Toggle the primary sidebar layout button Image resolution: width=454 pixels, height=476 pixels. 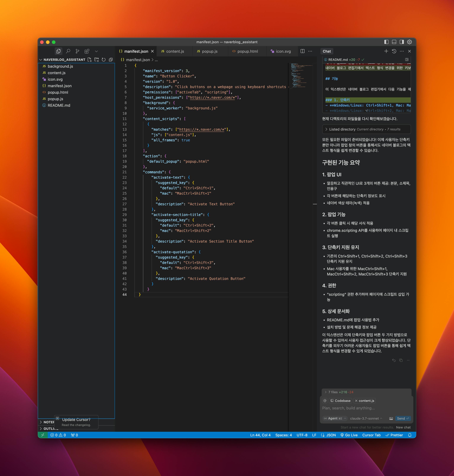(x=386, y=42)
